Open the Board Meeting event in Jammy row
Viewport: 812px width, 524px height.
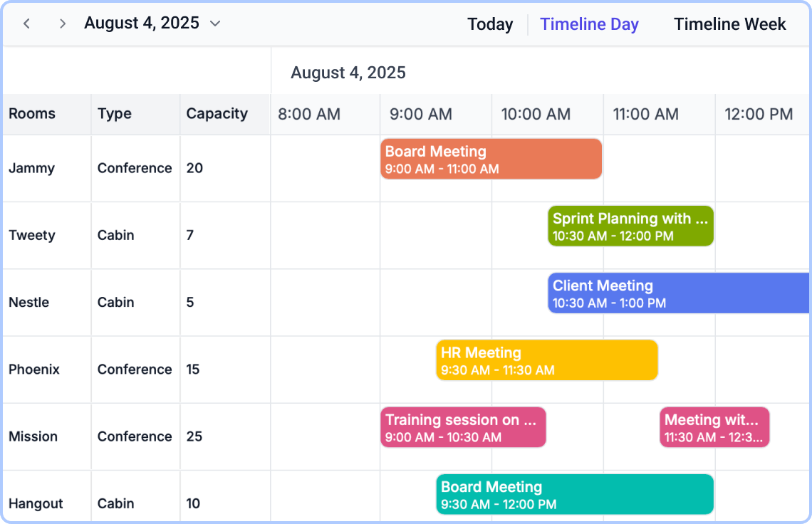click(x=491, y=159)
